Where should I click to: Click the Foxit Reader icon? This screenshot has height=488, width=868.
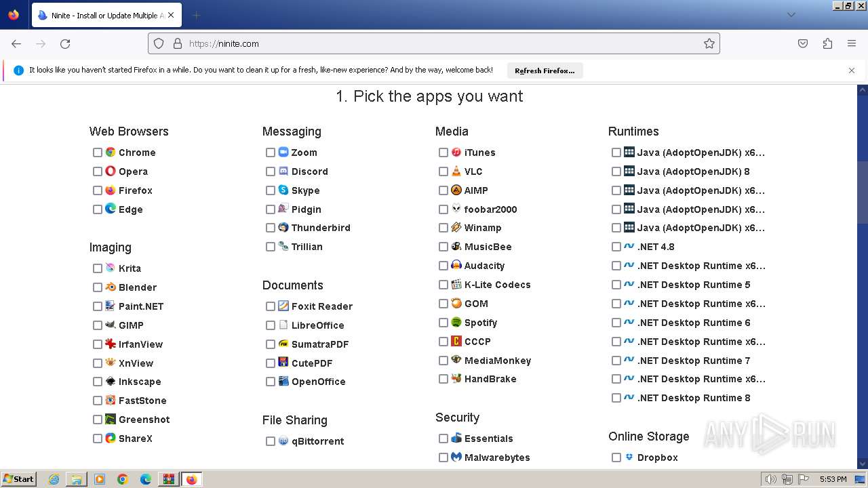tap(283, 306)
